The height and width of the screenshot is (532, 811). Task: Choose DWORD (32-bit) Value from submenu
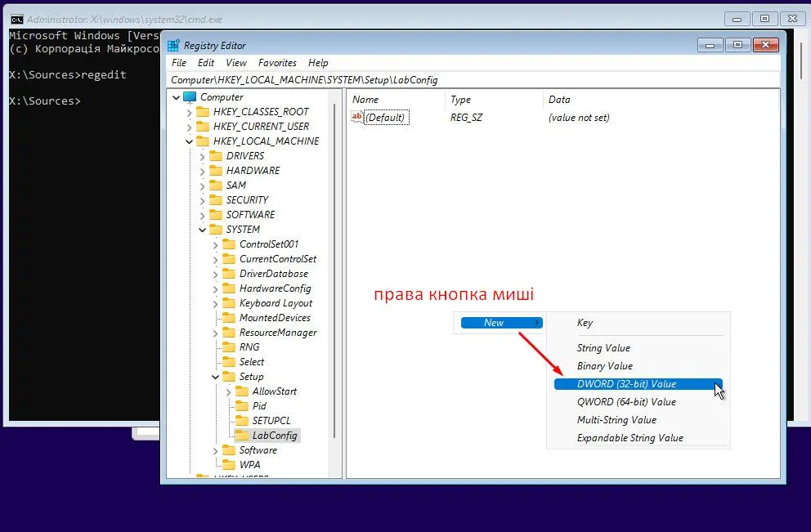pos(638,384)
